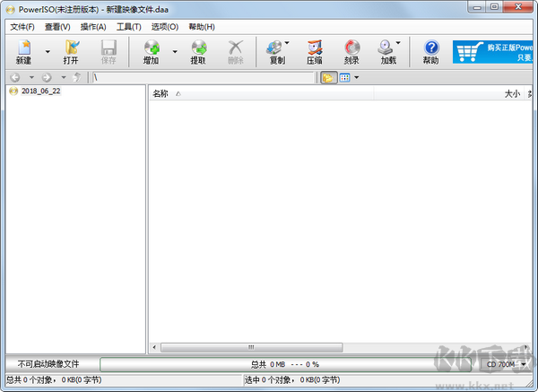
Task: Open the 查看(V) menu
Action: [x=57, y=27]
